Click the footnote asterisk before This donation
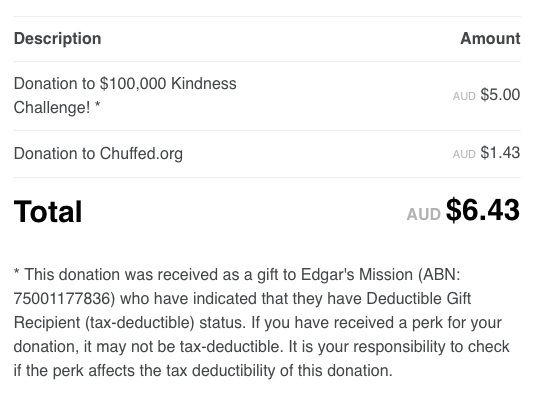 click(16, 273)
